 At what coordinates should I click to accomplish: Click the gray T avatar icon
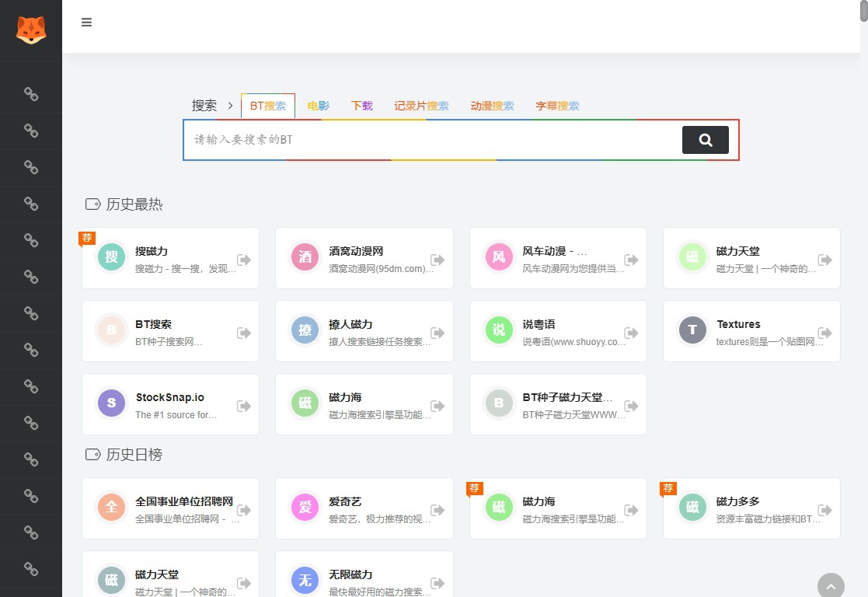(692, 330)
